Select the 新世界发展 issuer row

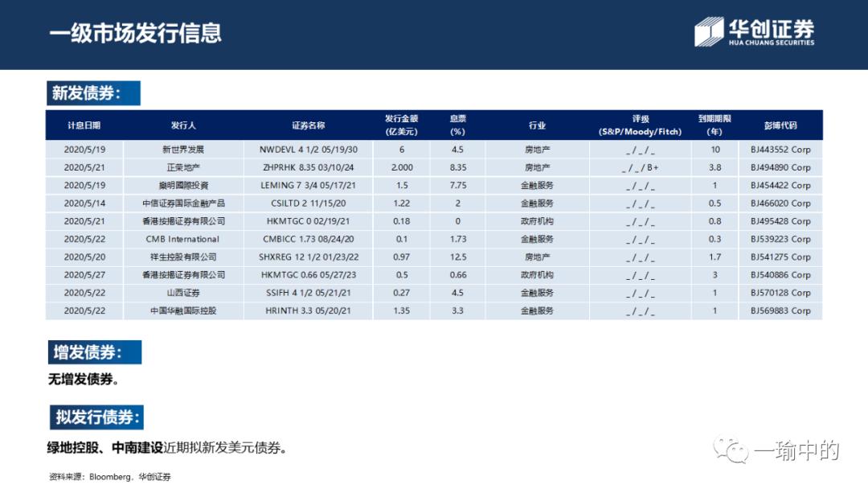pos(184,149)
